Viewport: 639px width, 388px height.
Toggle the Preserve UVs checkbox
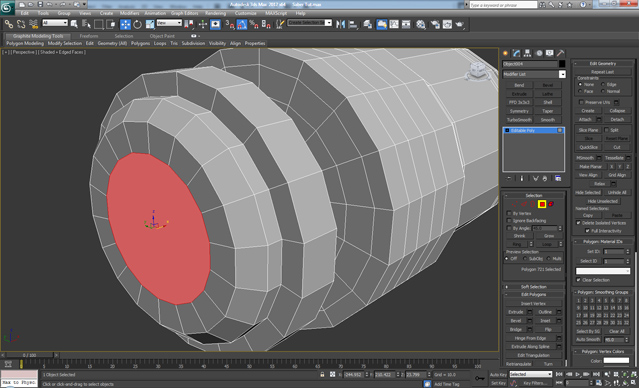click(x=582, y=102)
